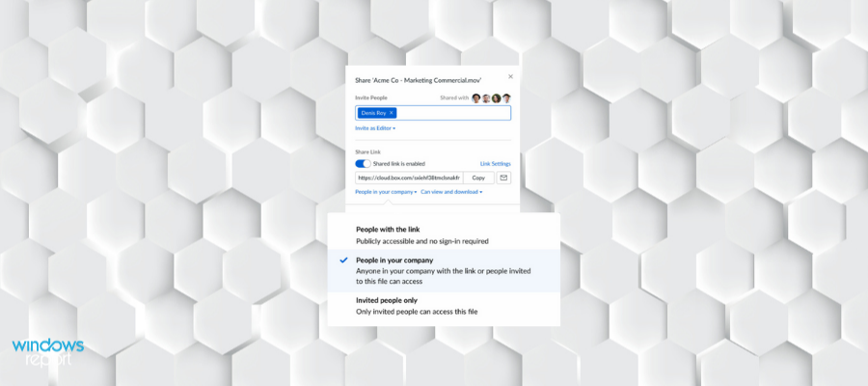Open Link Settings

496,164
